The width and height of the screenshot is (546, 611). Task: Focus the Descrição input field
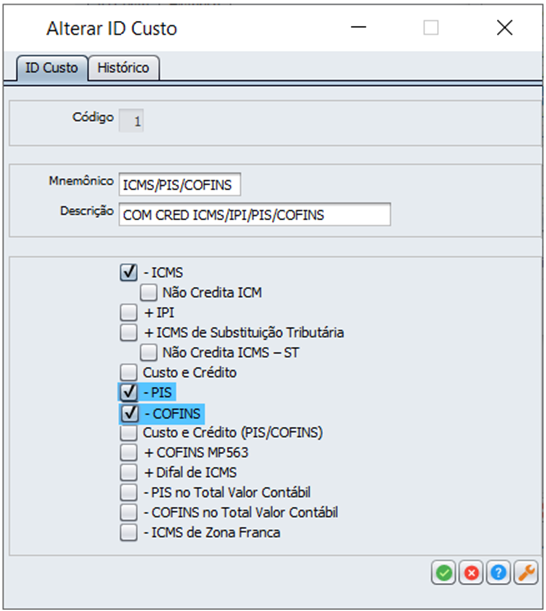[x=254, y=214]
